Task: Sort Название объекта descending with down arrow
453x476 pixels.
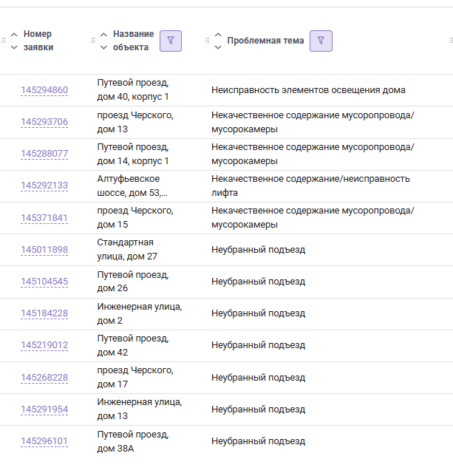Action: click(103, 47)
